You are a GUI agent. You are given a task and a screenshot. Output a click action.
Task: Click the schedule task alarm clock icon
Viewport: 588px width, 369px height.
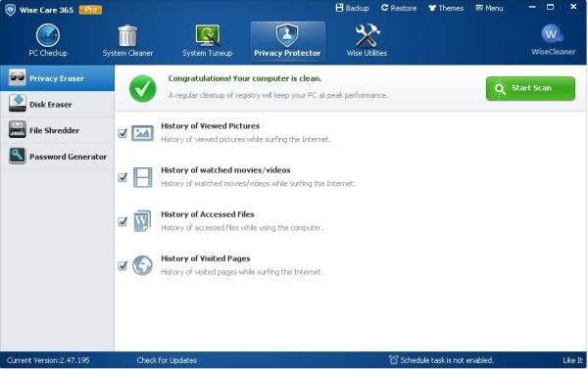pyautogui.click(x=393, y=360)
